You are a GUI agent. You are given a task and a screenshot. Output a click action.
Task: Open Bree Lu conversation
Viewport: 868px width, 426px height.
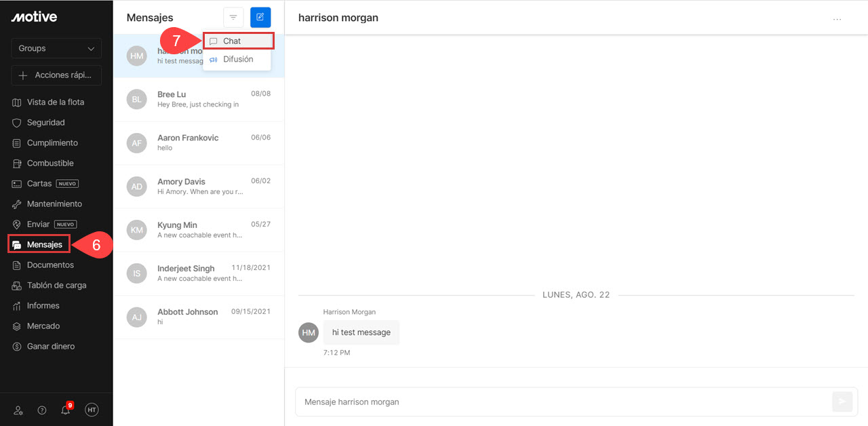coord(199,100)
